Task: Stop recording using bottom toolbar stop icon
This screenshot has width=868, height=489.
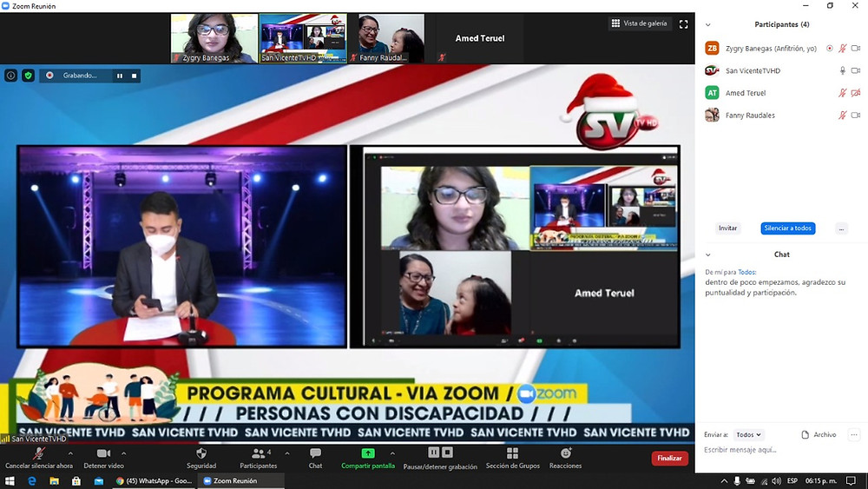Action: [447, 453]
